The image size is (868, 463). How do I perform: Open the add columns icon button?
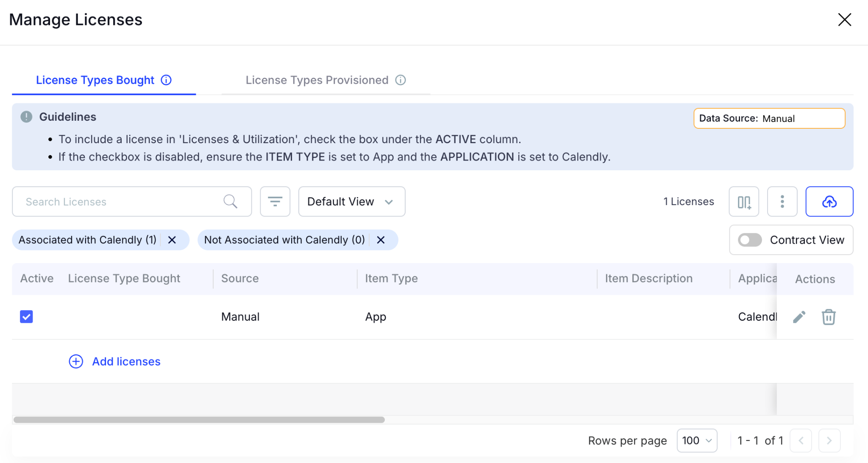point(744,202)
